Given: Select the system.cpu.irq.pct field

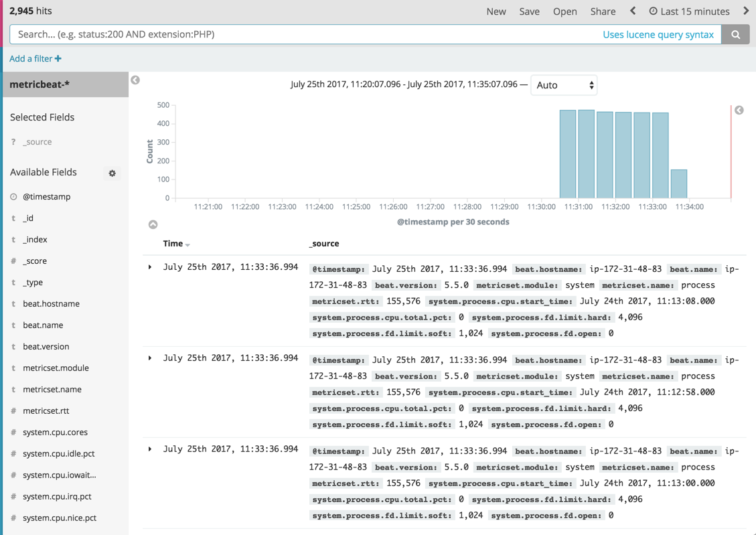Looking at the screenshot, I should (x=57, y=496).
